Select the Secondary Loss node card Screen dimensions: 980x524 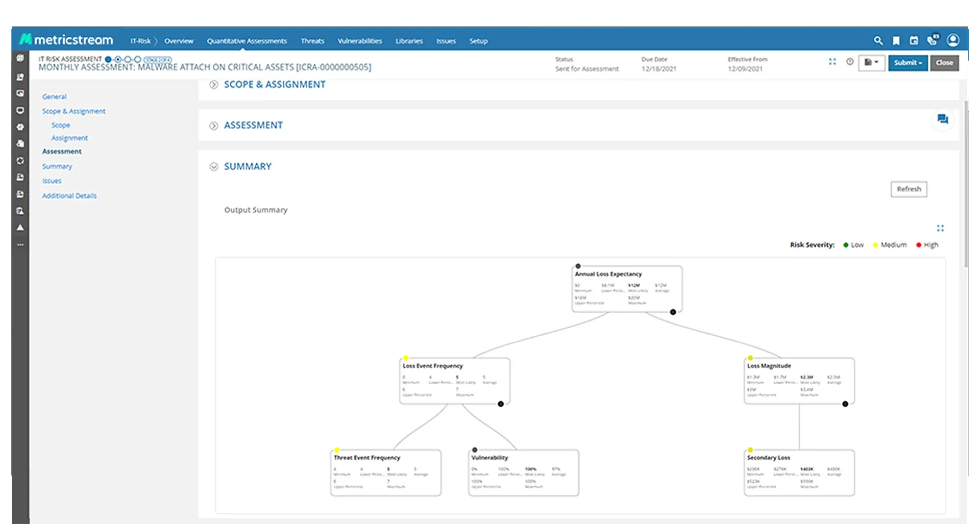799,473
